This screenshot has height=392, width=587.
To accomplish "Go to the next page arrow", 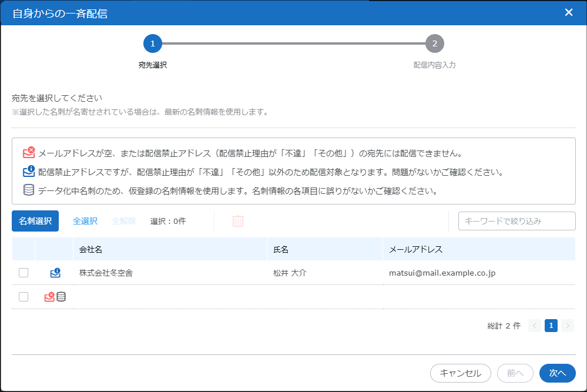I will 567,326.
